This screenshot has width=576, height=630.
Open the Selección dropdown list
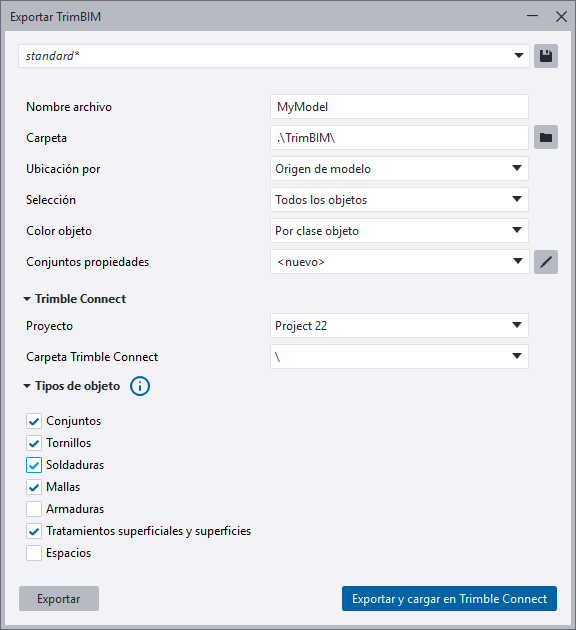(x=399, y=200)
